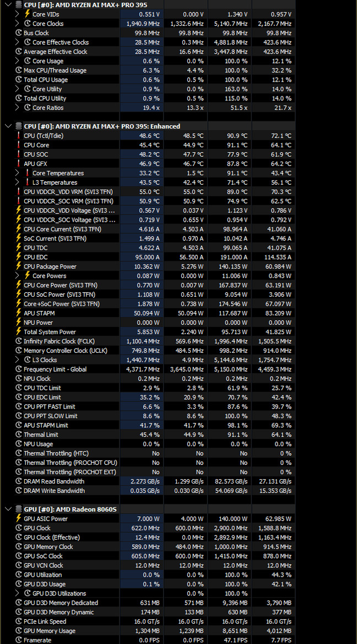Click the lightning icon beside NPU Power
The height and width of the screenshot is (644, 357).
click(x=19, y=323)
